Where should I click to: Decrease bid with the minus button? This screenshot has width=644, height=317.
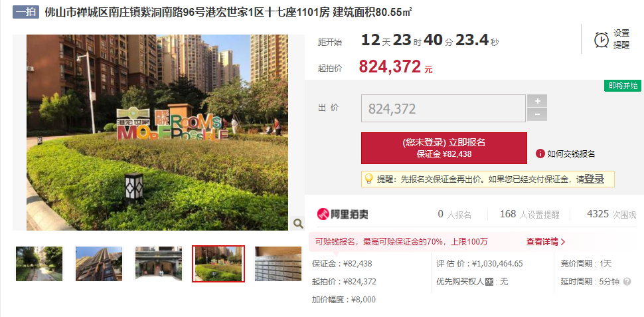(x=537, y=115)
